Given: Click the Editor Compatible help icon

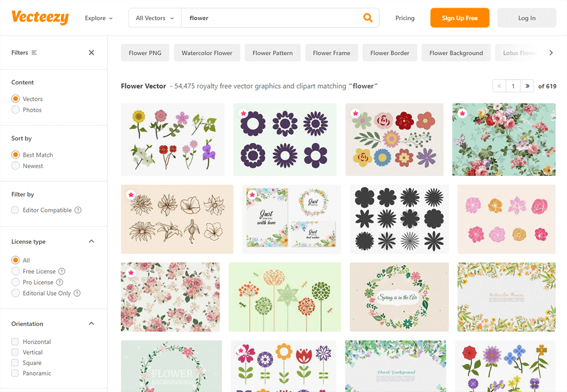Looking at the screenshot, I should [x=78, y=210].
